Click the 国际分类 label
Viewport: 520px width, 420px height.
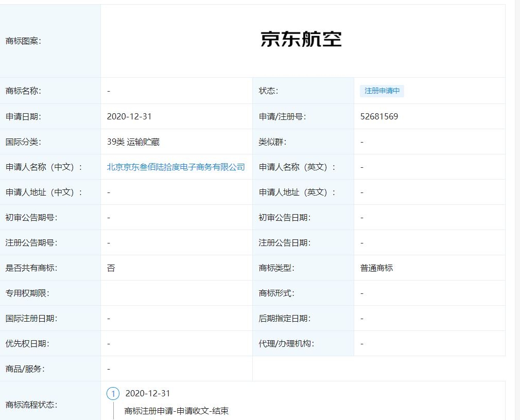23,142
